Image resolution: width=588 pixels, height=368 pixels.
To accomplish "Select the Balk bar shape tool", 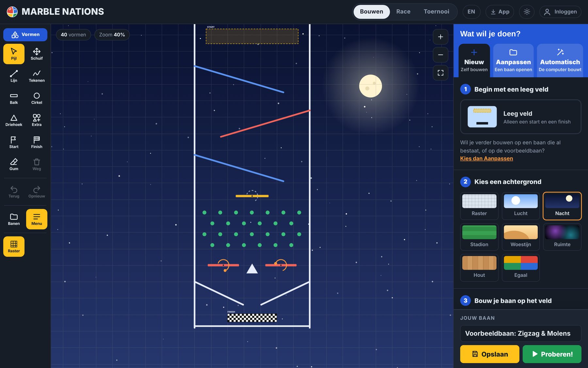I will [14, 98].
